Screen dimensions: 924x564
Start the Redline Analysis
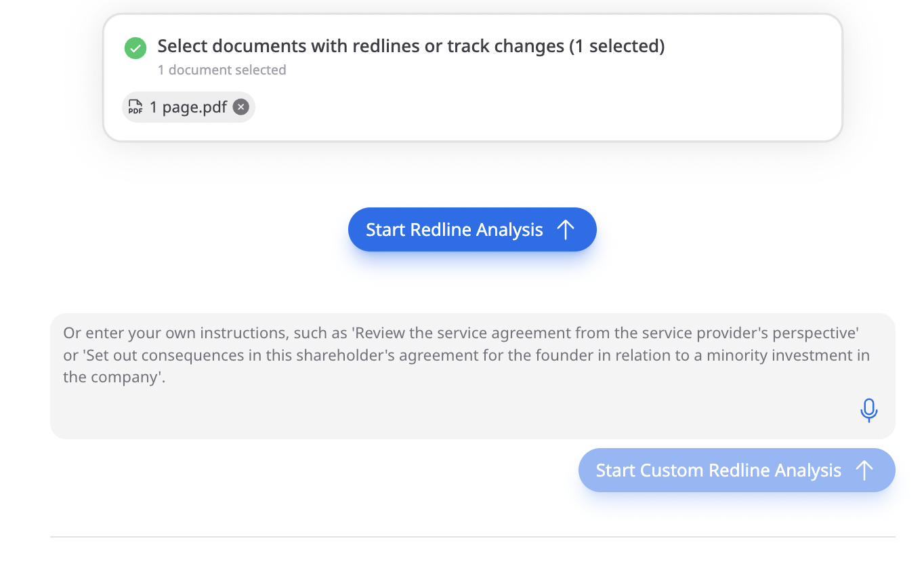(472, 230)
